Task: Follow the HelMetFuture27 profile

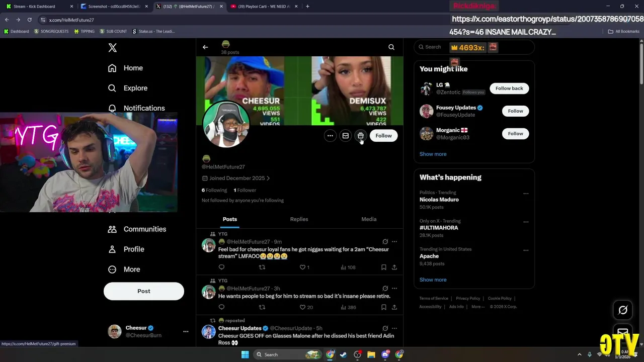Action: [383, 136]
